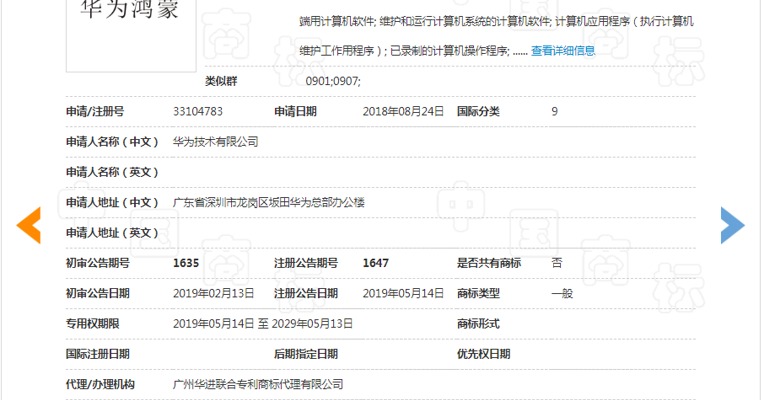Click the 商标形式 label
This screenshot has width=764, height=400.
[478, 324]
